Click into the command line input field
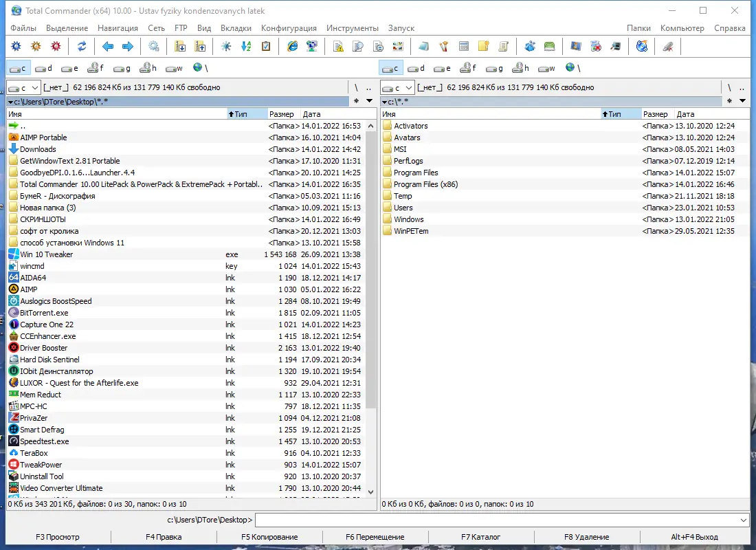The image size is (756, 550). click(x=497, y=520)
